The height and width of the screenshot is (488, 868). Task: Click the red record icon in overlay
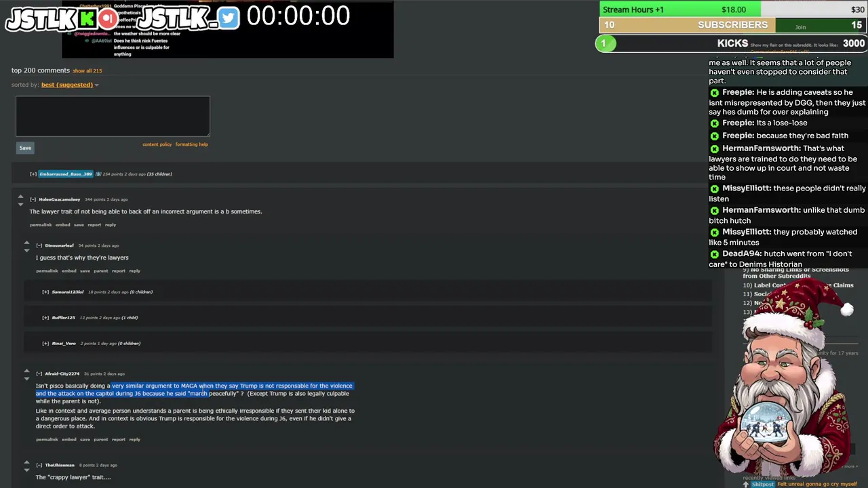(x=107, y=18)
